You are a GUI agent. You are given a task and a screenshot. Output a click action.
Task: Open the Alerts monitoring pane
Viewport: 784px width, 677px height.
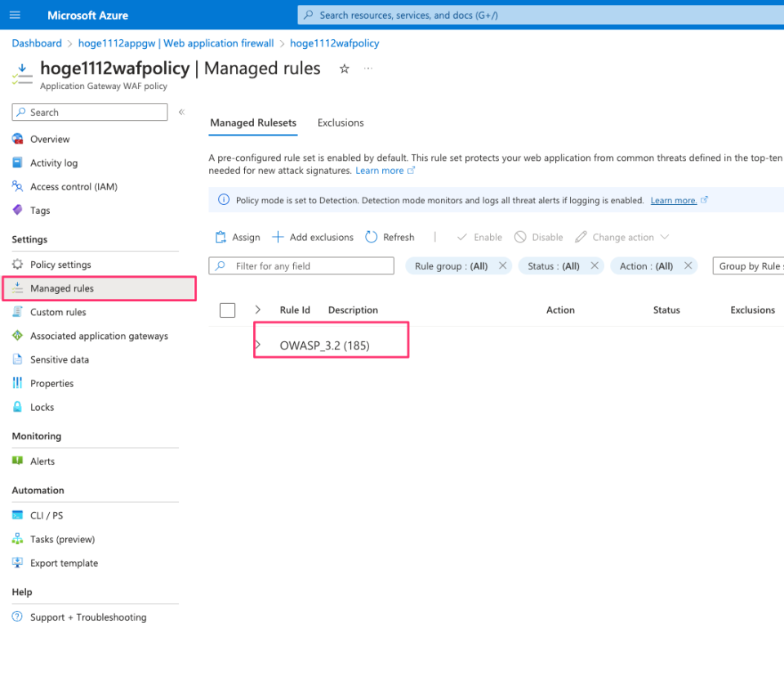[42, 461]
